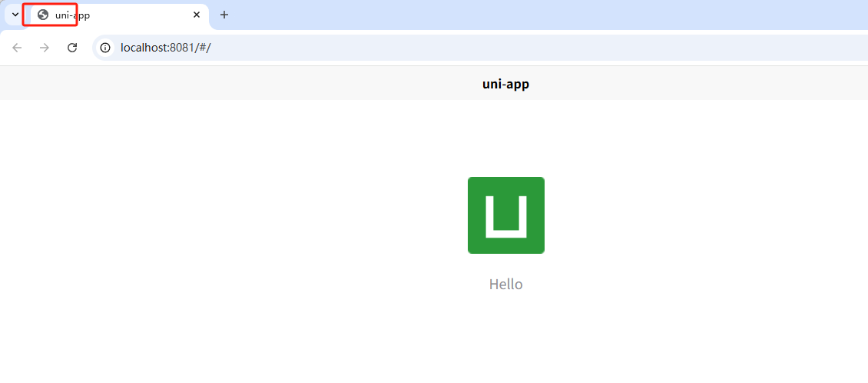Reload the current page
868x383 pixels.
pos(72,48)
